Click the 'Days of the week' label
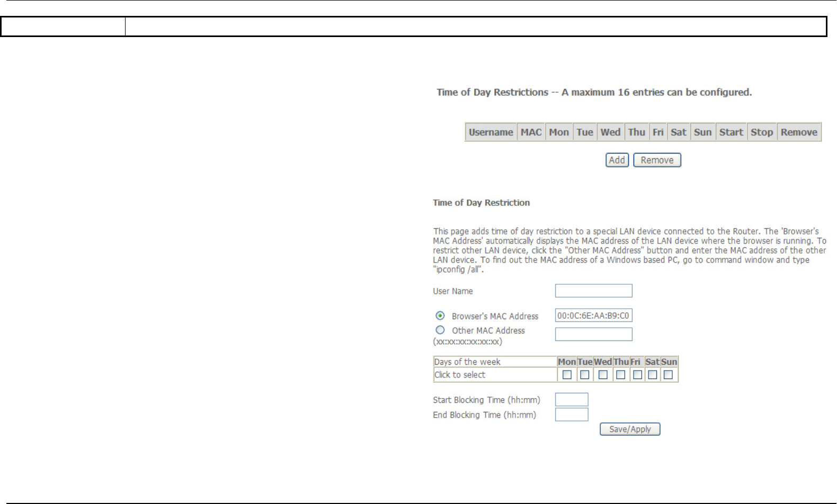The height and width of the screenshot is (504, 837). pos(467,362)
